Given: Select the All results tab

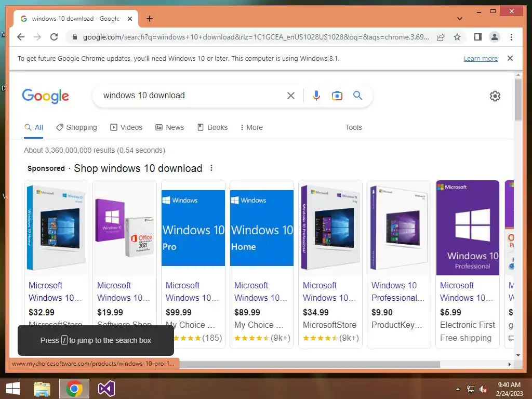Looking at the screenshot, I should [x=34, y=127].
